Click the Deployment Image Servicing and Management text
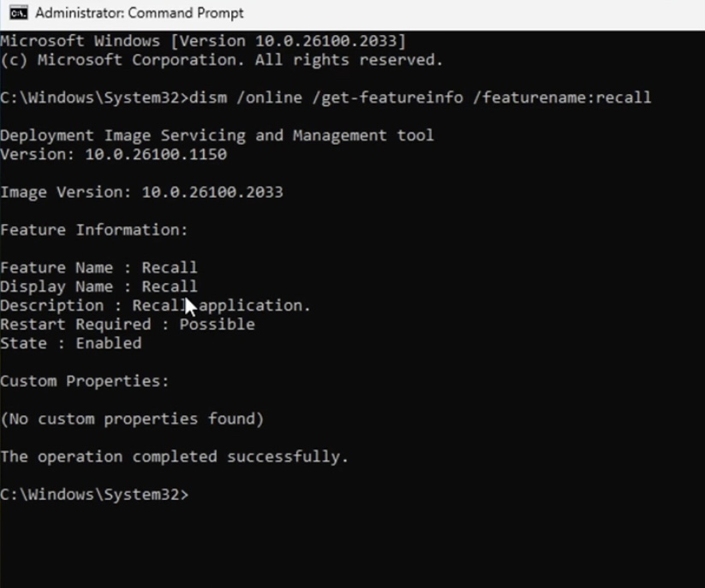The width and height of the screenshot is (705, 588). click(218, 135)
